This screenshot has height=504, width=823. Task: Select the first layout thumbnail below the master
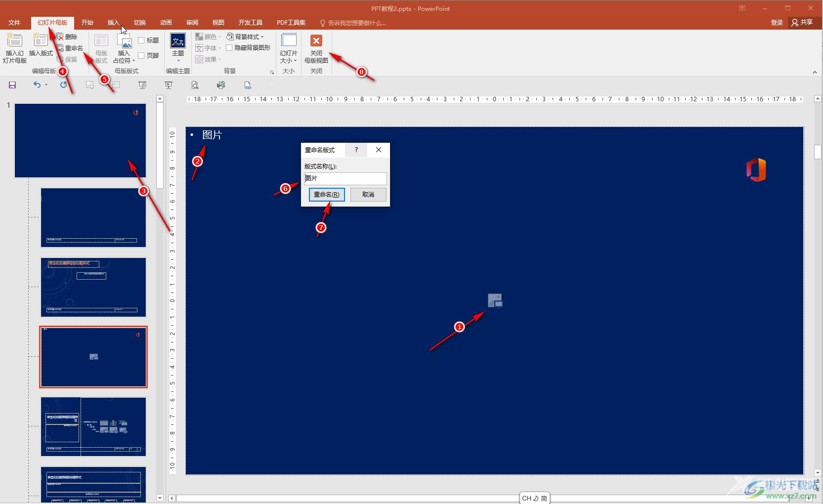[93, 217]
